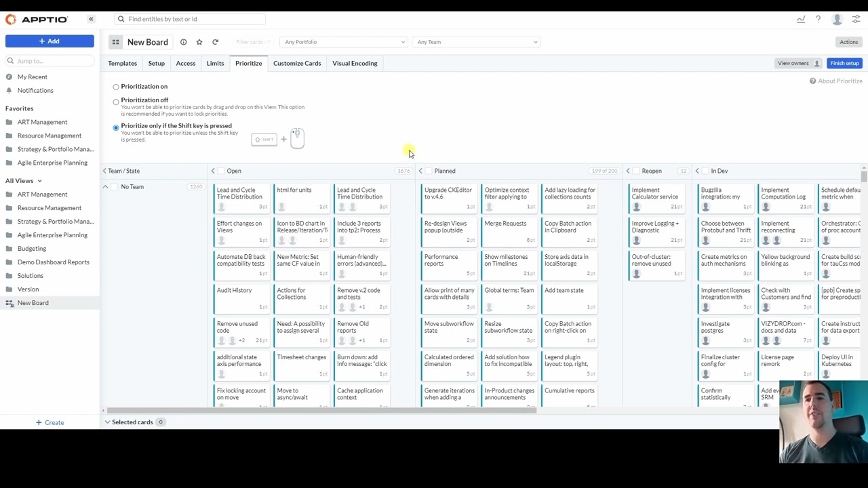Collapse the All Views section
The image size is (868, 488).
pyautogui.click(x=39, y=181)
